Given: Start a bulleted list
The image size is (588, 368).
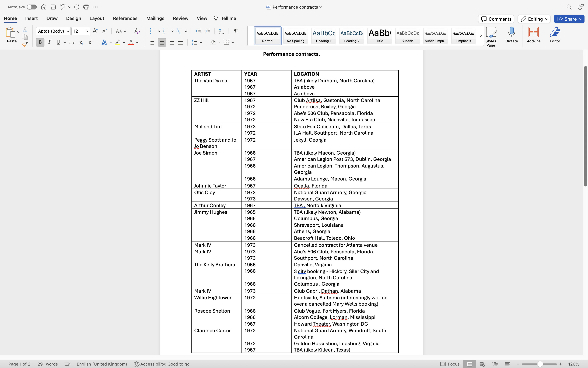Looking at the screenshot, I should point(153,31).
